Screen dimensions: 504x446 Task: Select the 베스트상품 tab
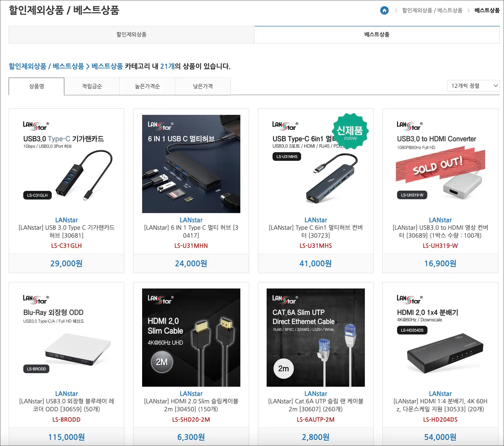tap(377, 34)
